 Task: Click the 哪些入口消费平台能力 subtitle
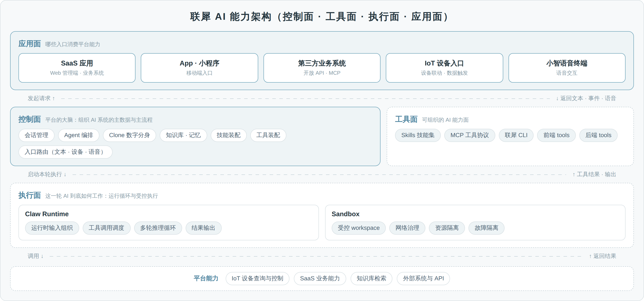point(73,44)
